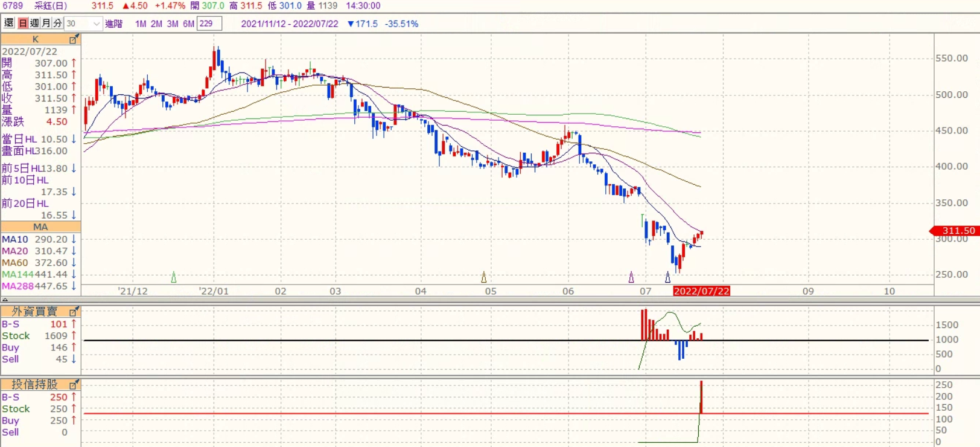Click the MA header in indicator panel

pos(40,227)
